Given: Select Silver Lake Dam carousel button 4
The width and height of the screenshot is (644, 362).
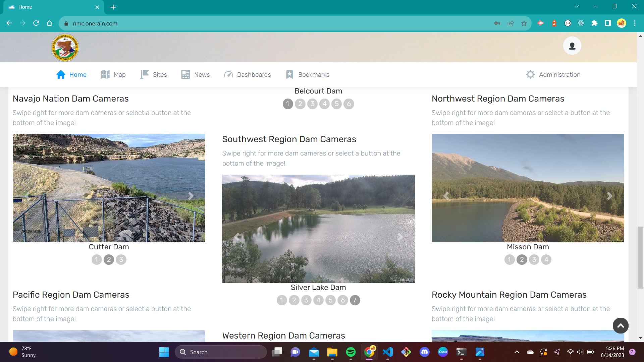Looking at the screenshot, I should (x=318, y=300).
